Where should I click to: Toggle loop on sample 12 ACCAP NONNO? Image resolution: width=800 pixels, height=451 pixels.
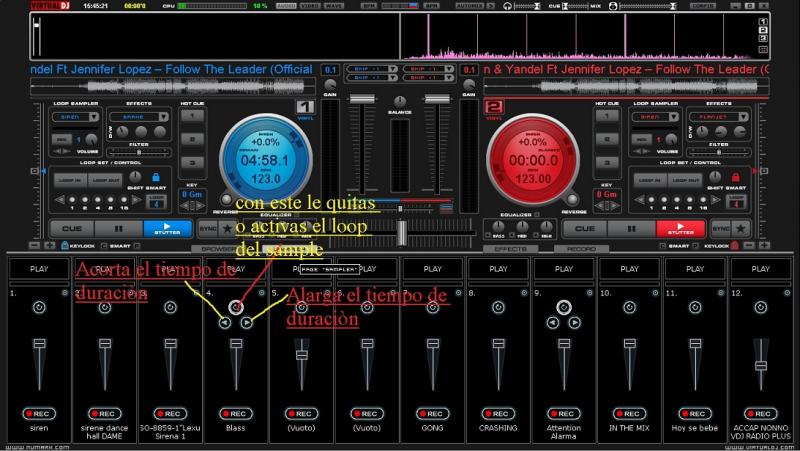point(761,307)
